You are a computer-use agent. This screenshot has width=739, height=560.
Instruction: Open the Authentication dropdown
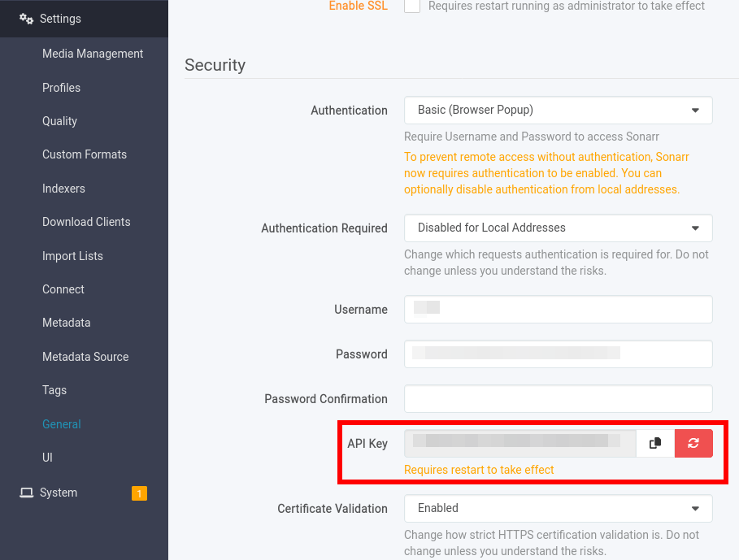558,110
